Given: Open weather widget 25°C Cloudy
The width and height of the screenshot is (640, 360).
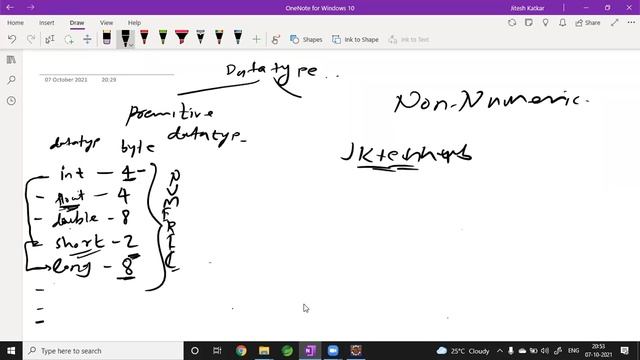Looking at the screenshot, I should 463,351.
